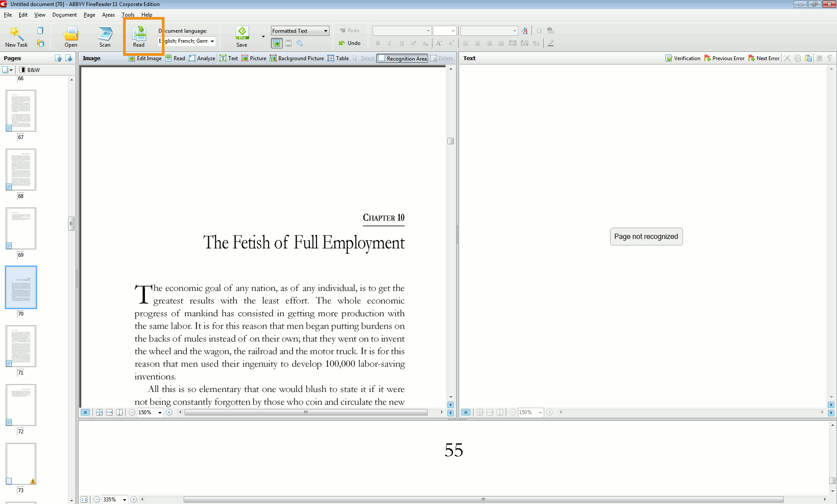Open the File menu
Image resolution: width=837 pixels, height=504 pixels.
pyautogui.click(x=8, y=15)
